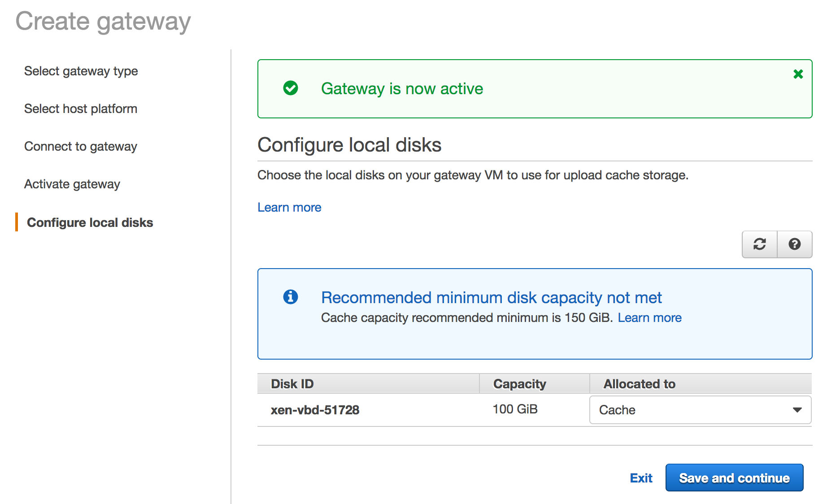Click the green success checkmark icon
Screen dimensions: 827x504
291,88
